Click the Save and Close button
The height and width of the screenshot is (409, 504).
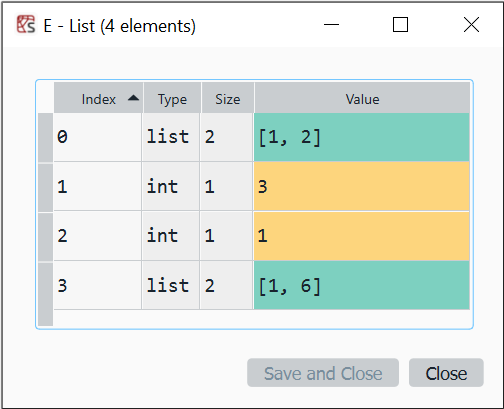(x=323, y=373)
